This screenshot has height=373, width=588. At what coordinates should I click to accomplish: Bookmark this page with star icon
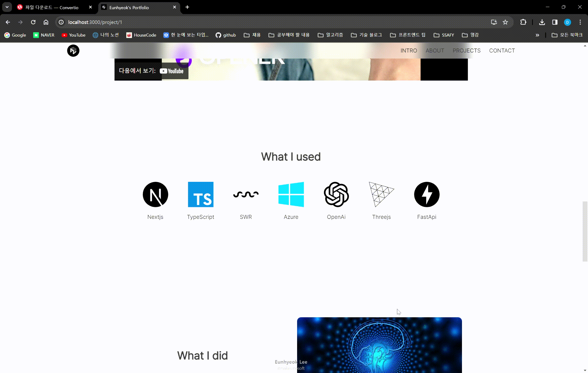(x=505, y=22)
